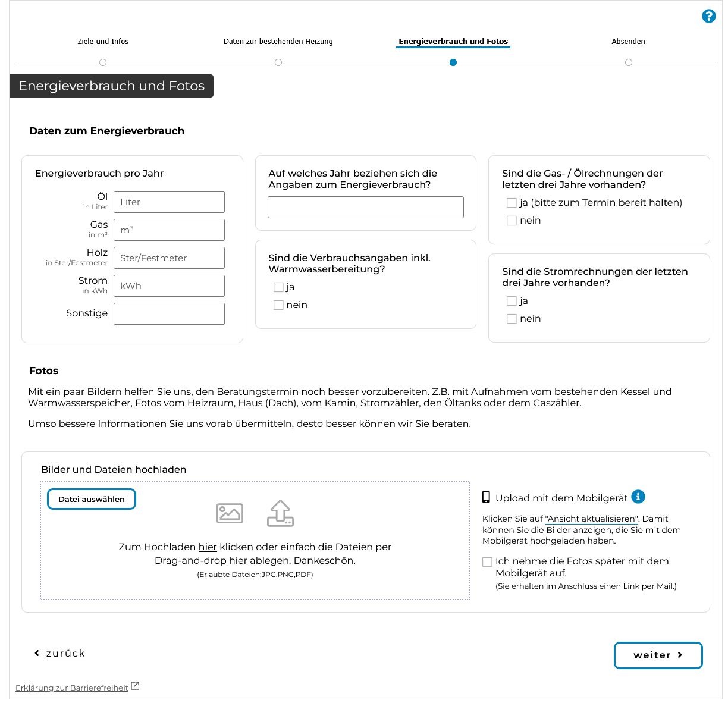
Task: Check ja for Gas-/Ölrechnungen vorhanden
Action: 512,203
